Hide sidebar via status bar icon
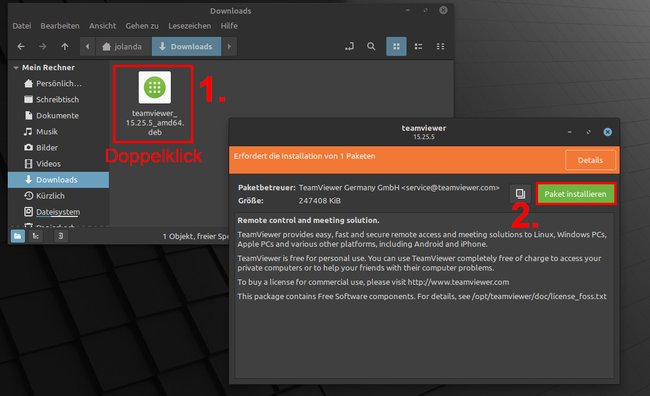 click(61, 236)
